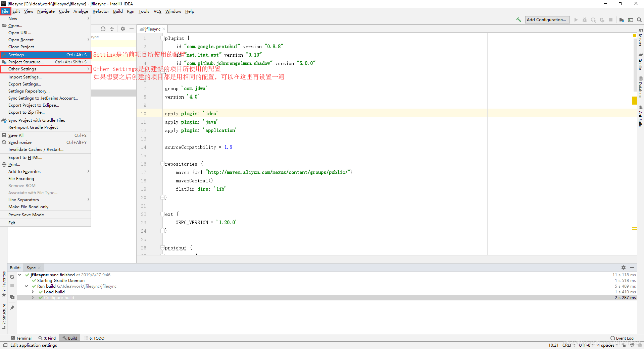Open the UTF-8 encoding dropdown
This screenshot has height=349, width=644.
[x=586, y=345]
